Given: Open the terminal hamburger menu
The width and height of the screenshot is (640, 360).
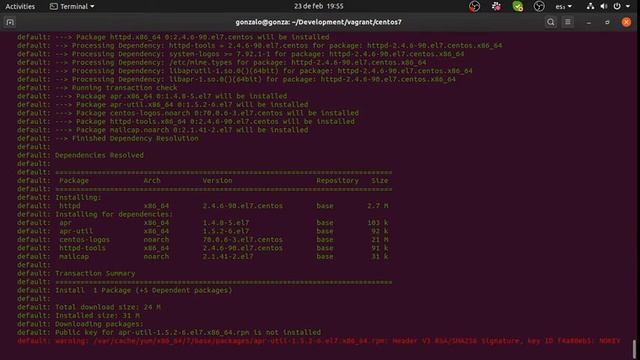Looking at the screenshot, I should [568, 22].
